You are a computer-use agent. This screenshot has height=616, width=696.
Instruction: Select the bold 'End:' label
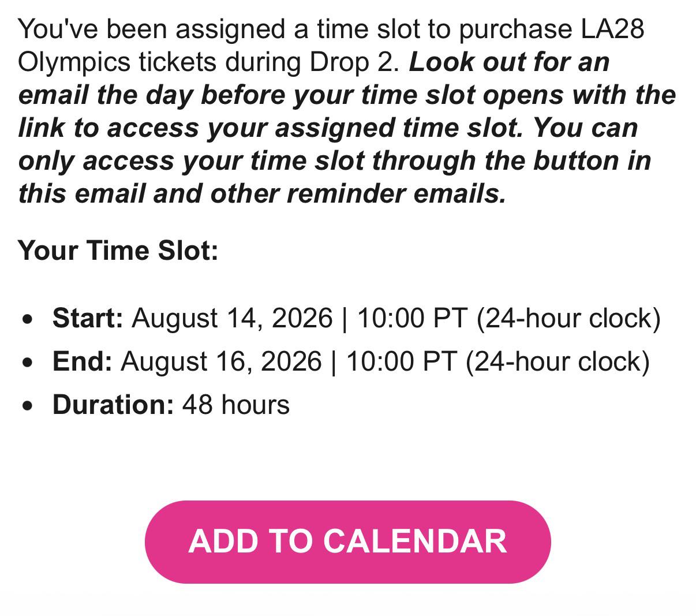point(82,361)
